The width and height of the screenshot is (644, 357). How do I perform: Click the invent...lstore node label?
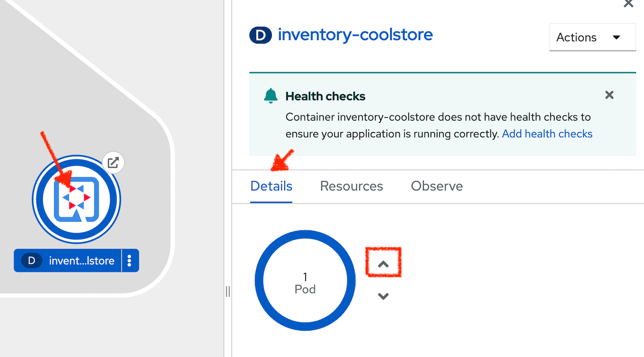[81, 260]
